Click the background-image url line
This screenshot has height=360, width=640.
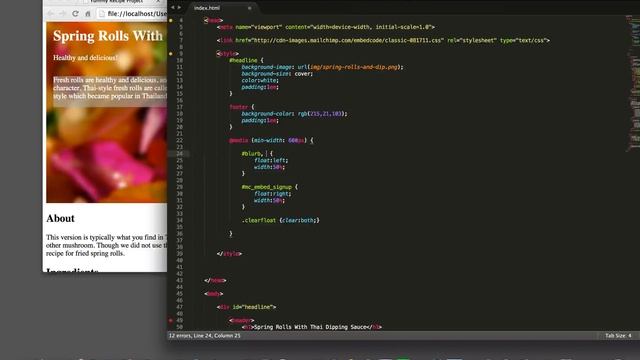(x=322, y=67)
